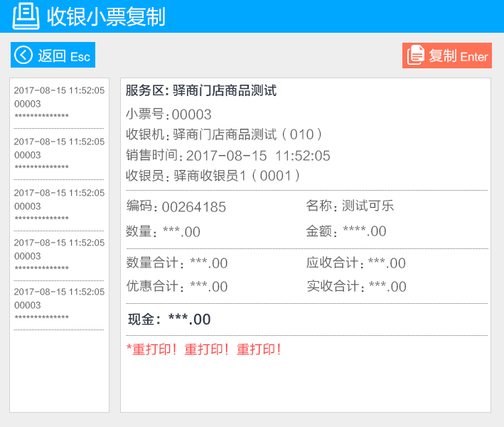Image resolution: width=504 pixels, height=427 pixels.
Task: Click the 收银小票复制 page title
Action: 106,16
